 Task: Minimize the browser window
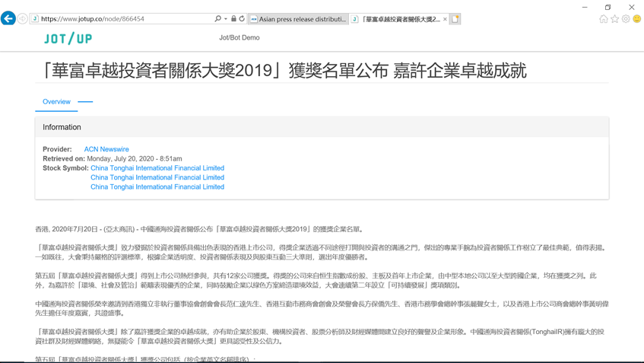tap(585, 7)
